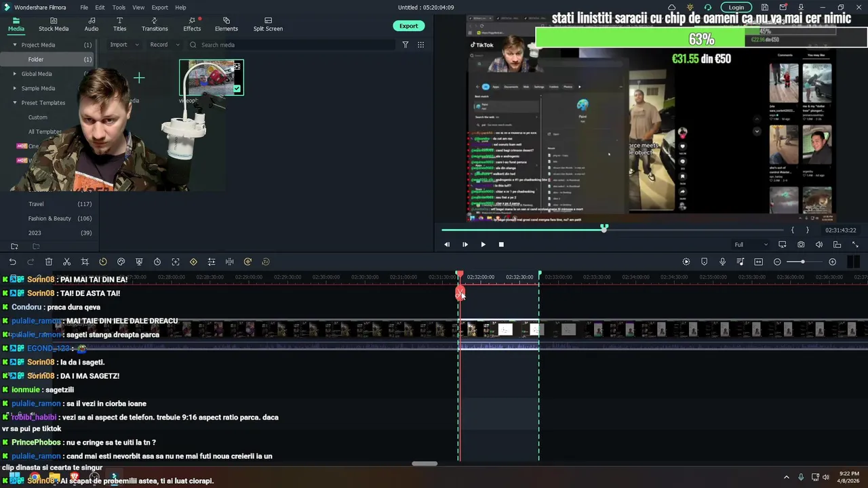This screenshot has width=868, height=488.
Task: Click the Motion Tracking target icon
Action: click(x=176, y=262)
